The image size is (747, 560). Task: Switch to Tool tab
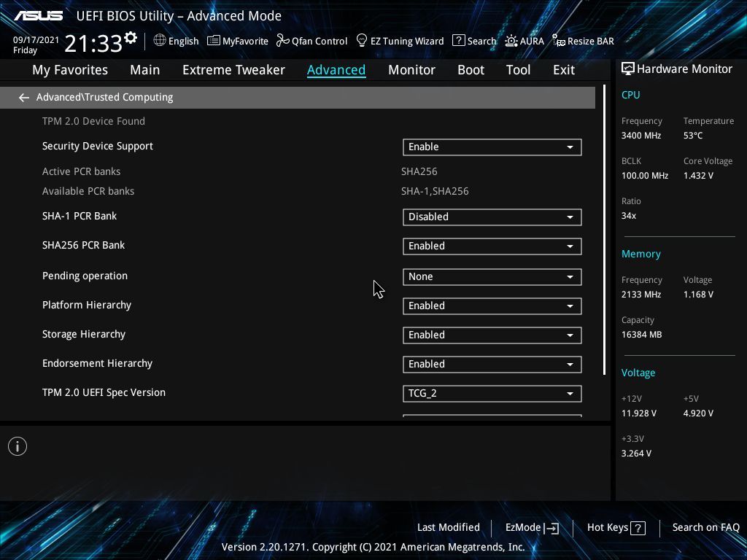pos(518,70)
